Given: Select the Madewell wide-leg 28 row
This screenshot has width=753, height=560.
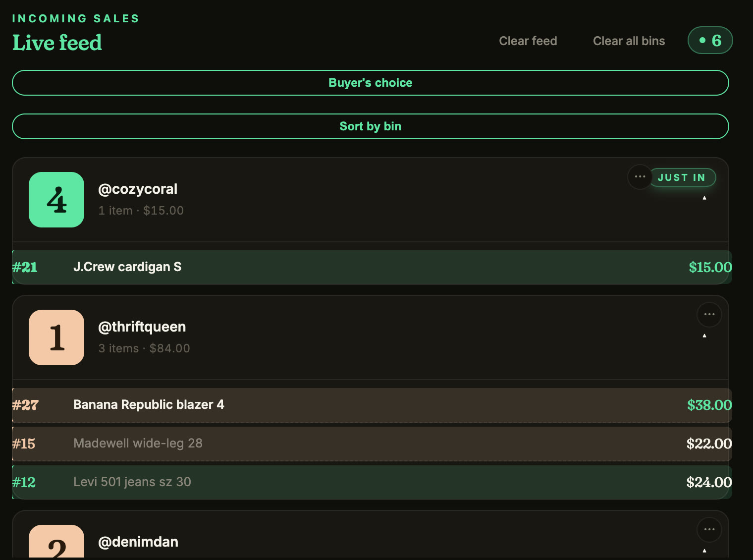Looking at the screenshot, I should [372, 444].
